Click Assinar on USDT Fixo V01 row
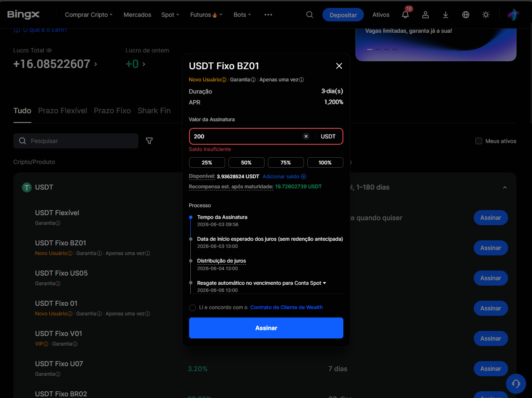Viewport: 532px width, 398px height. (491, 338)
